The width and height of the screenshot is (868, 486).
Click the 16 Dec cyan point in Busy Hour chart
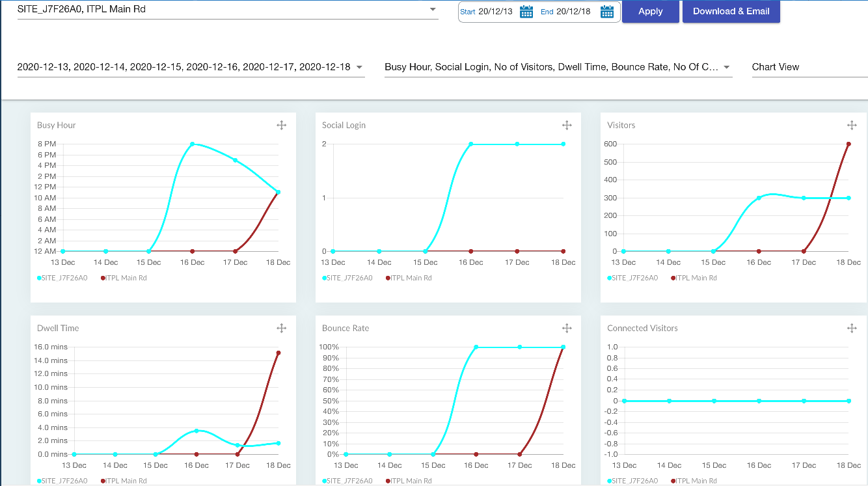point(192,144)
